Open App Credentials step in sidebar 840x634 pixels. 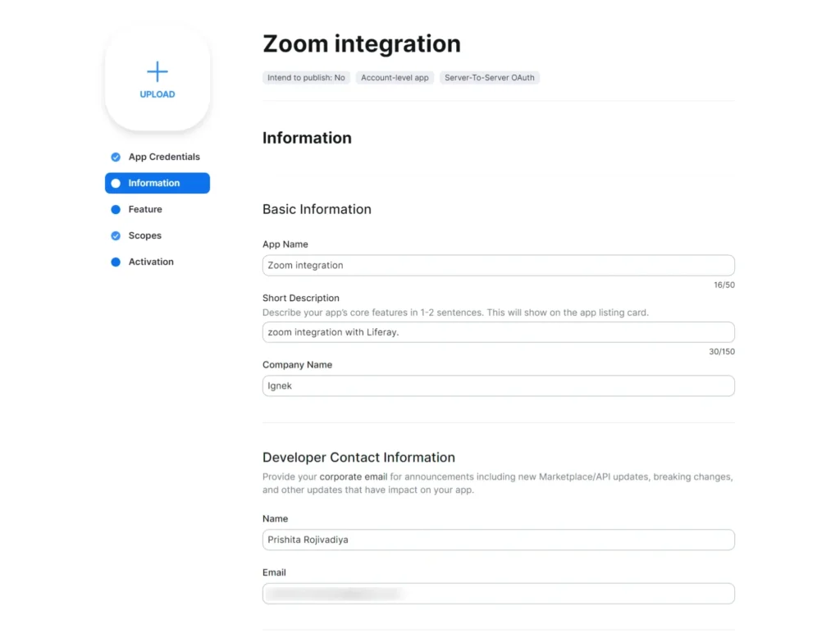coord(157,157)
